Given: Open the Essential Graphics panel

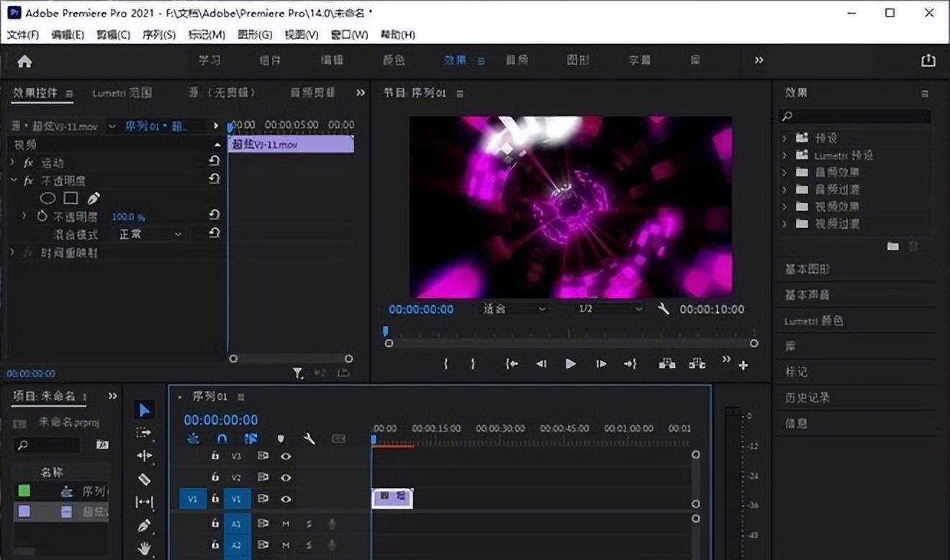Looking at the screenshot, I should click(x=807, y=269).
